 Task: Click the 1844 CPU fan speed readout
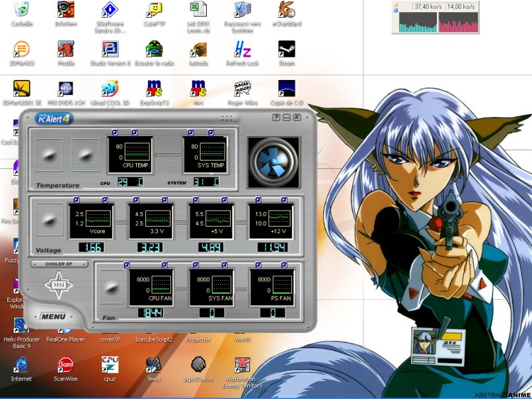[x=151, y=313]
